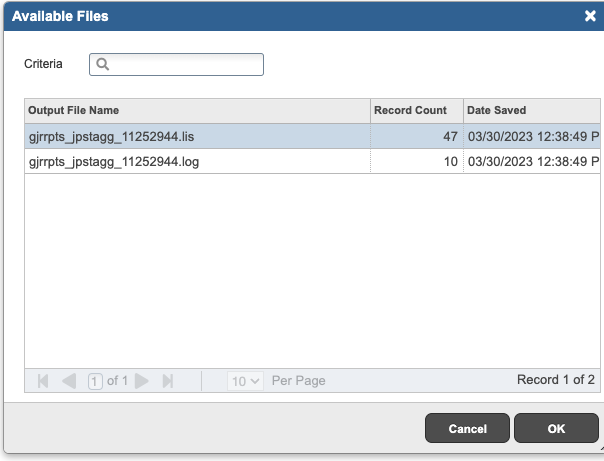Confirm selection with OK button
Image resolution: width=604 pixels, height=461 pixels.
pyautogui.click(x=556, y=429)
